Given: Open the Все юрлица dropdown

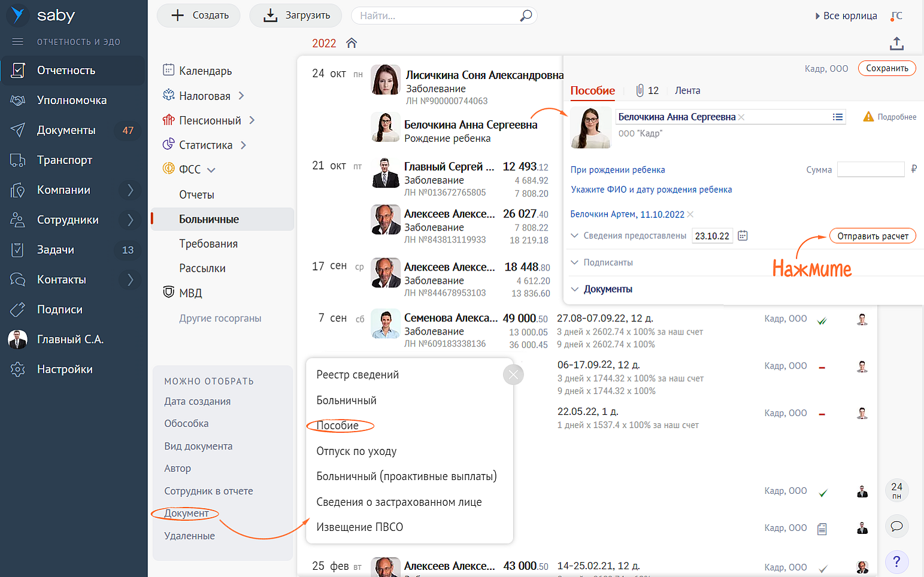Looking at the screenshot, I should point(846,16).
